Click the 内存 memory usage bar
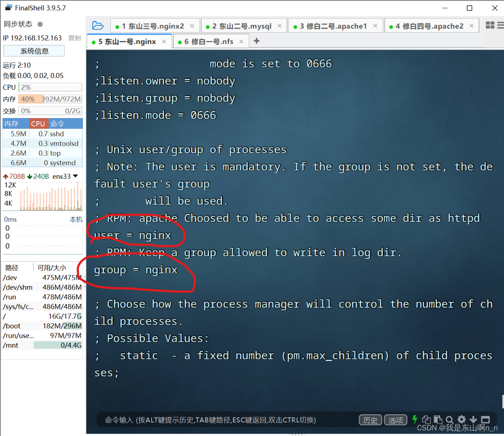This screenshot has height=436, width=504. point(50,99)
